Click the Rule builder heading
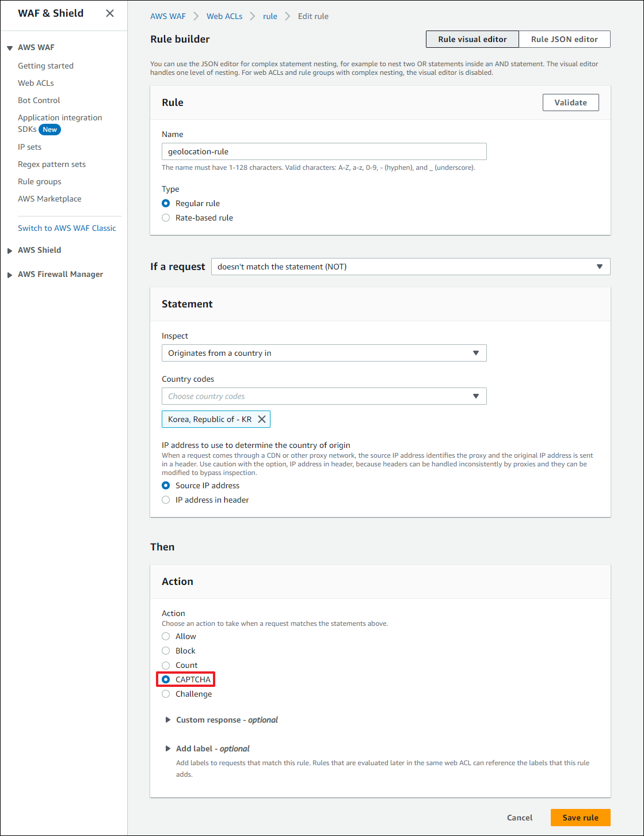This screenshot has height=836, width=644. pos(180,39)
